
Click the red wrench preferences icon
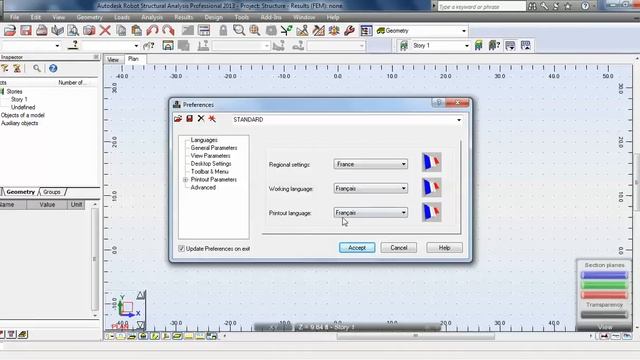(x=349, y=30)
